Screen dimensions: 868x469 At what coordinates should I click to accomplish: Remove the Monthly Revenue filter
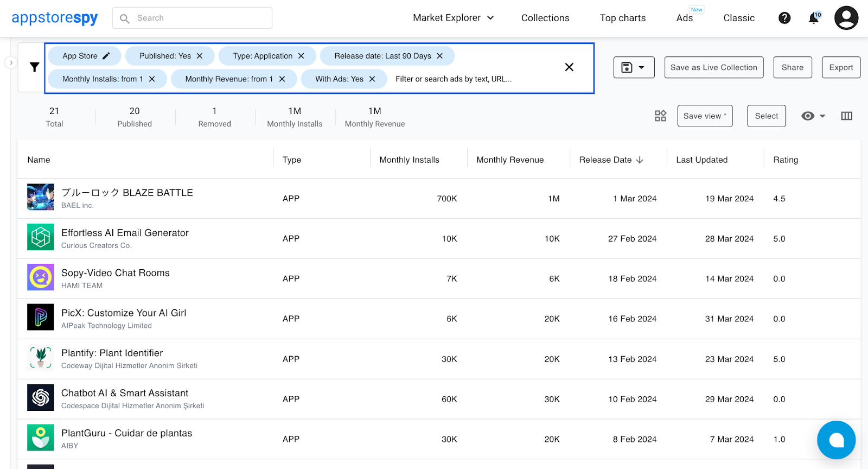[x=282, y=79]
